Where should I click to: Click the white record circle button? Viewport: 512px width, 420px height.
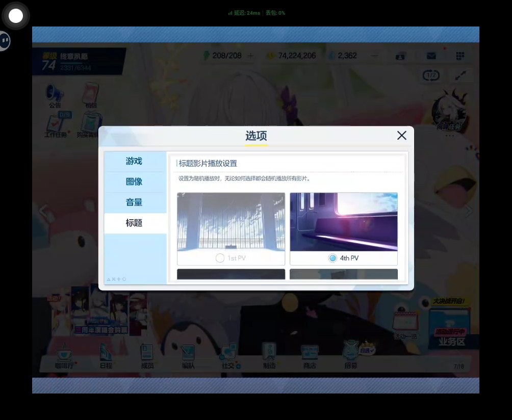[16, 16]
